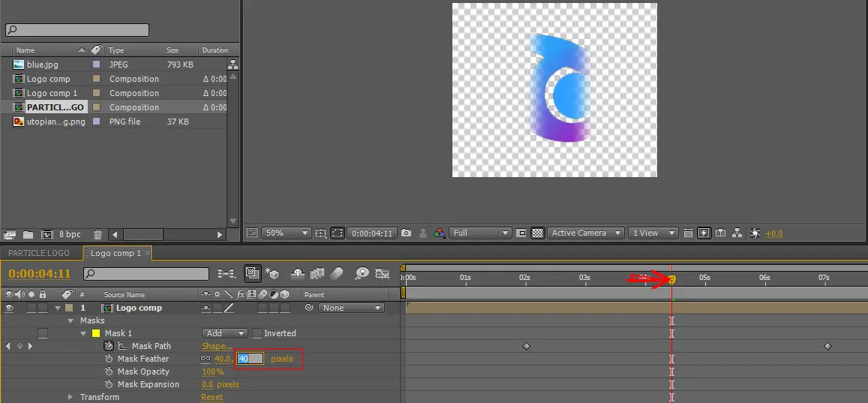This screenshot has width=868, height=403.
Task: Toggle Mask Feather stopwatch
Action: point(109,359)
